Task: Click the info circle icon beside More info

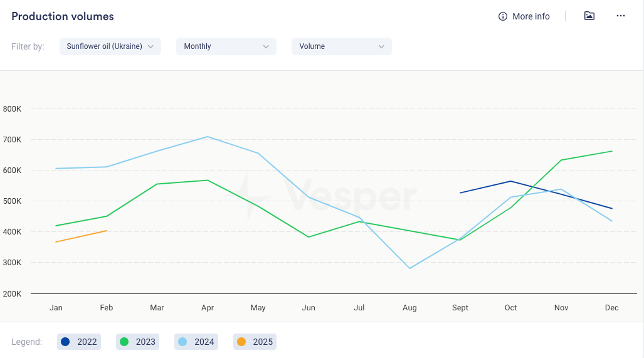Action: 502,16
